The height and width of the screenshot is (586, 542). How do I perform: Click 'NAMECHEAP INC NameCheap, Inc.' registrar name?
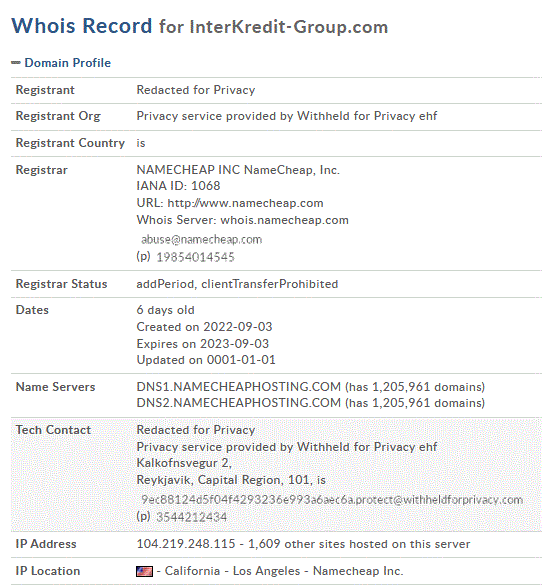pyautogui.click(x=238, y=170)
